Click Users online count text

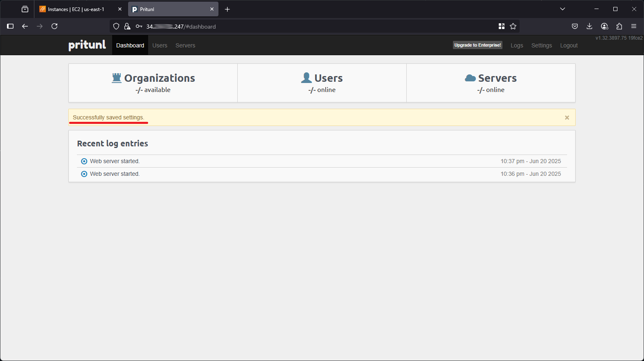click(x=322, y=90)
